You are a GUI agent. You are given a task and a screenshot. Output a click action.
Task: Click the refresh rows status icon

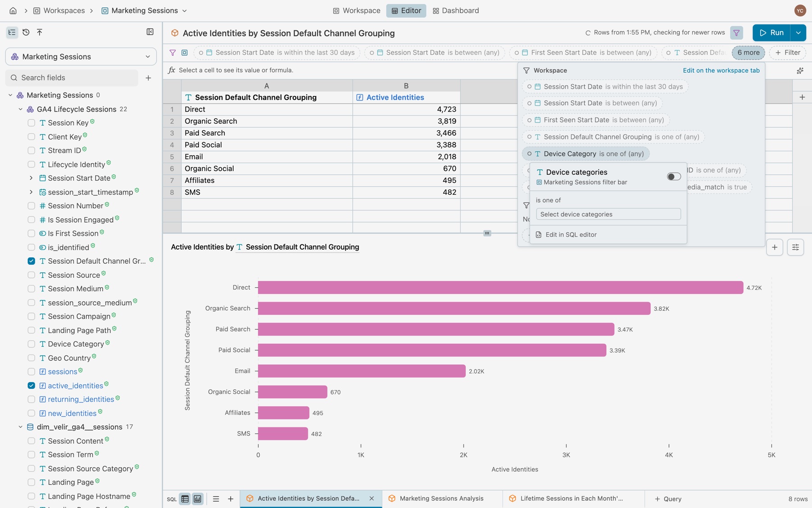(x=588, y=33)
